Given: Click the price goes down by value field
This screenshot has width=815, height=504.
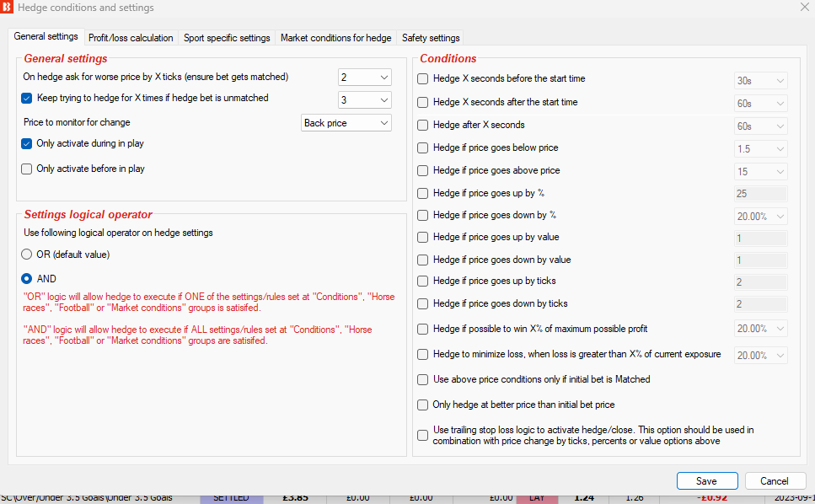Looking at the screenshot, I should (x=760, y=260).
